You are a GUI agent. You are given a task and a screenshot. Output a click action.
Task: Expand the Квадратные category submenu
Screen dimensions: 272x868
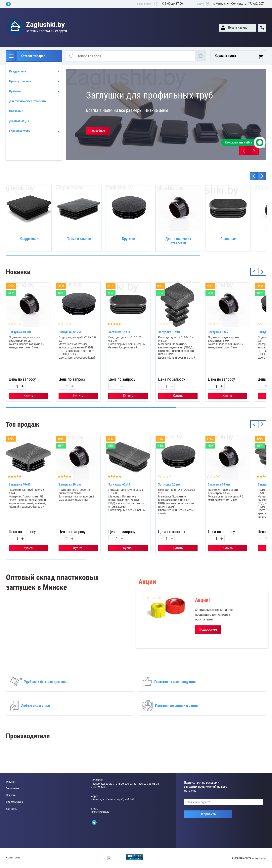click(x=58, y=71)
